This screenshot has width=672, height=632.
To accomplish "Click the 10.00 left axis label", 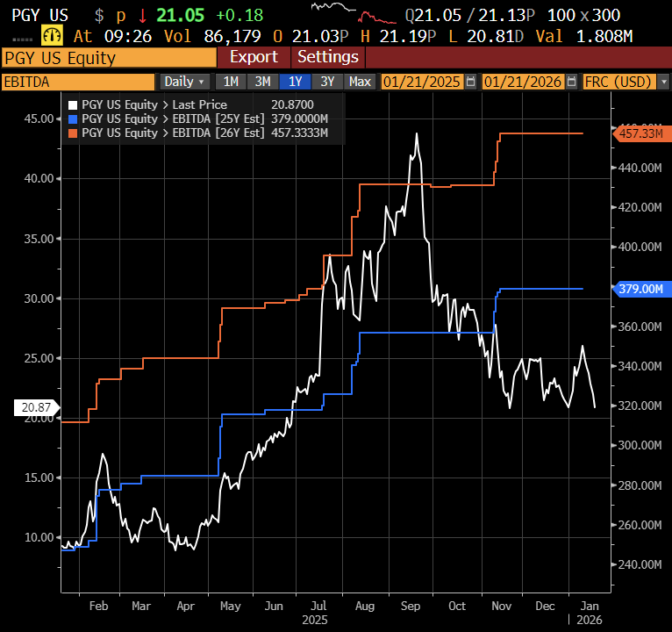I will (39, 537).
